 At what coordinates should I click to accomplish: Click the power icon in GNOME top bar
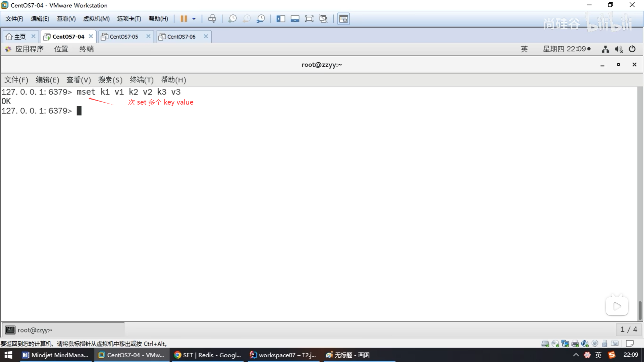[x=632, y=49]
